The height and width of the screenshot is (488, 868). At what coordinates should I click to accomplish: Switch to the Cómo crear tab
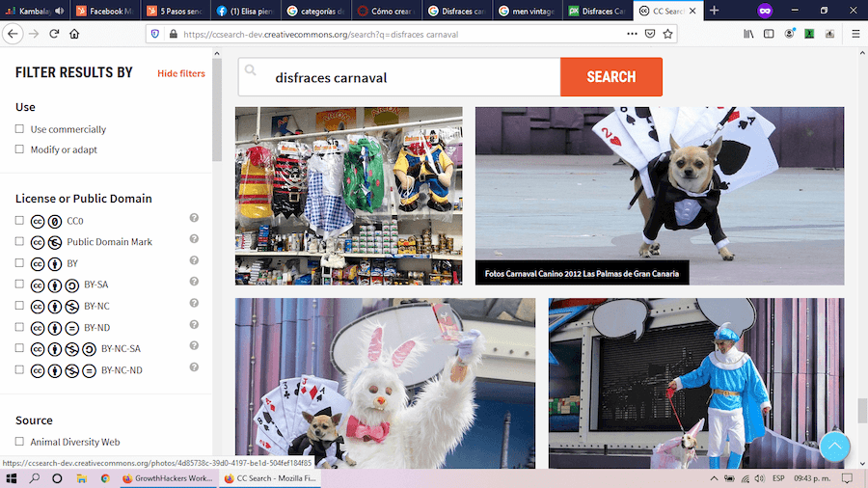pos(386,12)
